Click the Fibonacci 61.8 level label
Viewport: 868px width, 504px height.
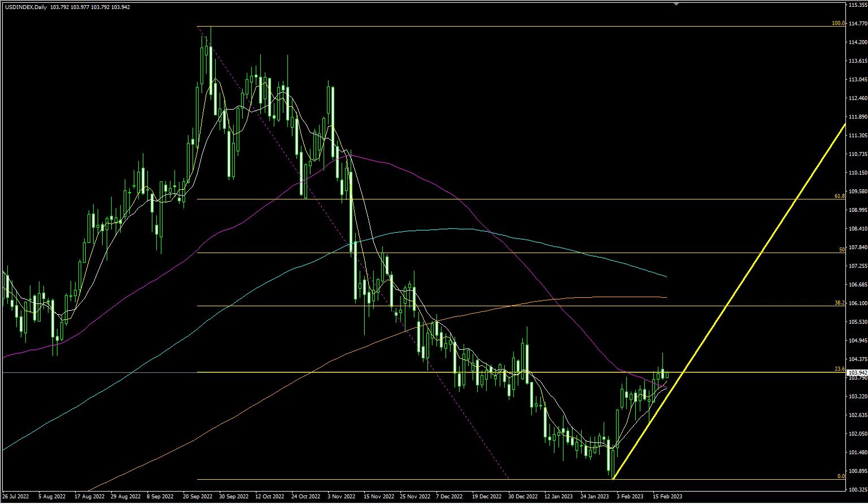click(840, 195)
